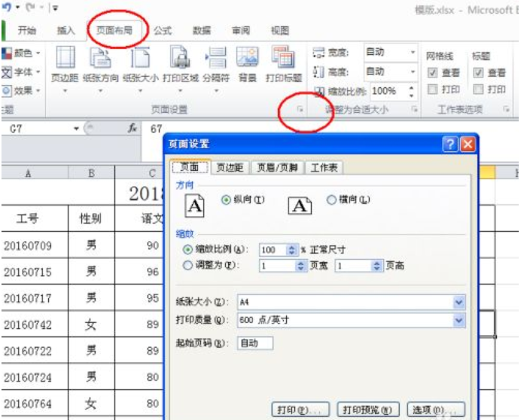The width and height of the screenshot is (527, 420).
Task: Adjust ribbon 缩放比例 100% spinner
Action: [x=412, y=91]
